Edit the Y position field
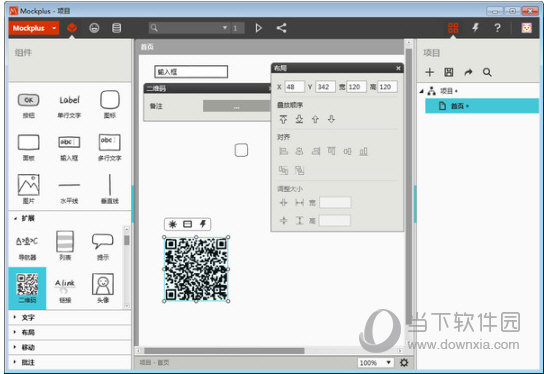 click(325, 87)
